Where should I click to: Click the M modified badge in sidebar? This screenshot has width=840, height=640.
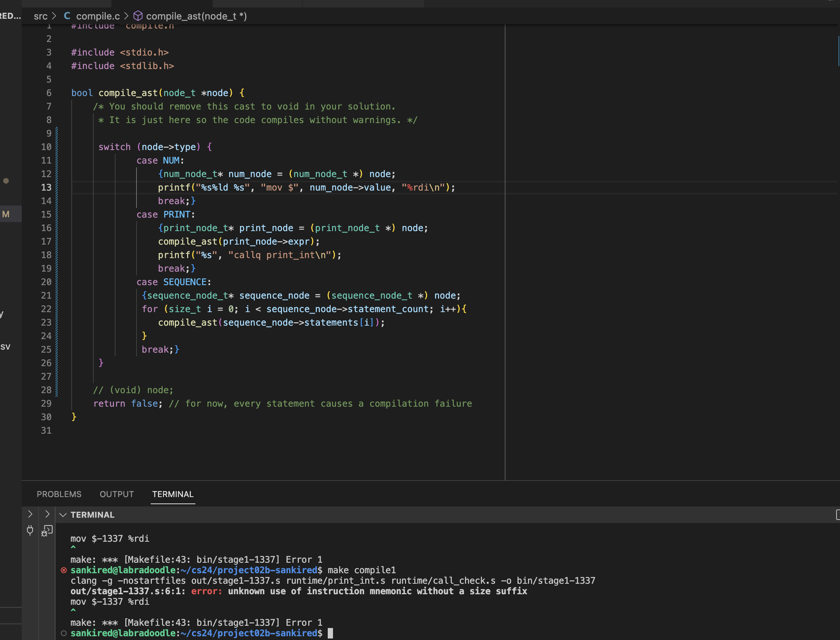(6, 214)
